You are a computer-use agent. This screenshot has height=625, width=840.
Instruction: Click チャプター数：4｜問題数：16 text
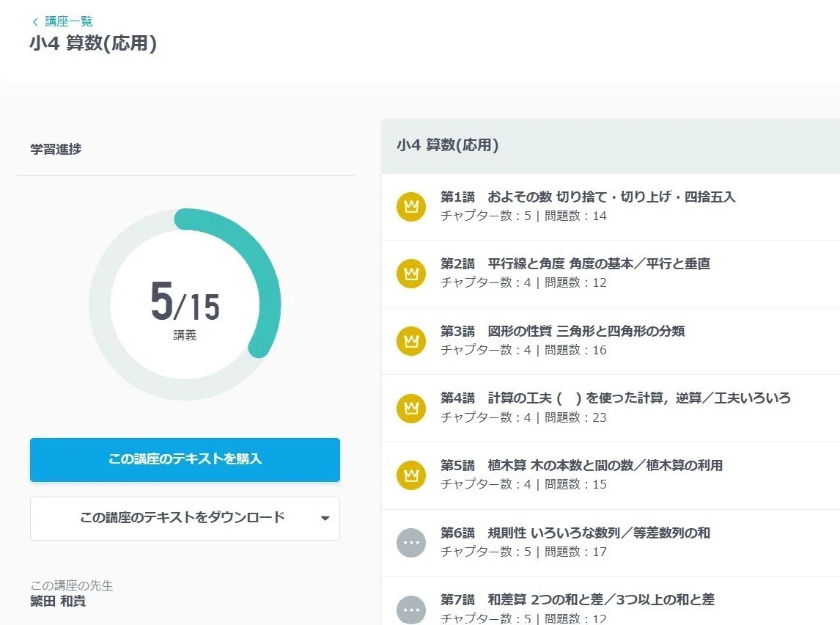pyautogui.click(x=523, y=350)
